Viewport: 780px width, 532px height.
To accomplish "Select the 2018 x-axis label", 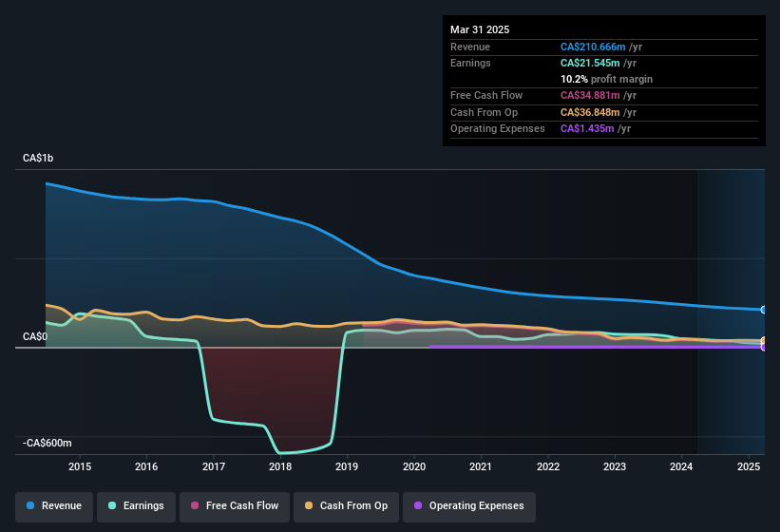I will (280, 466).
